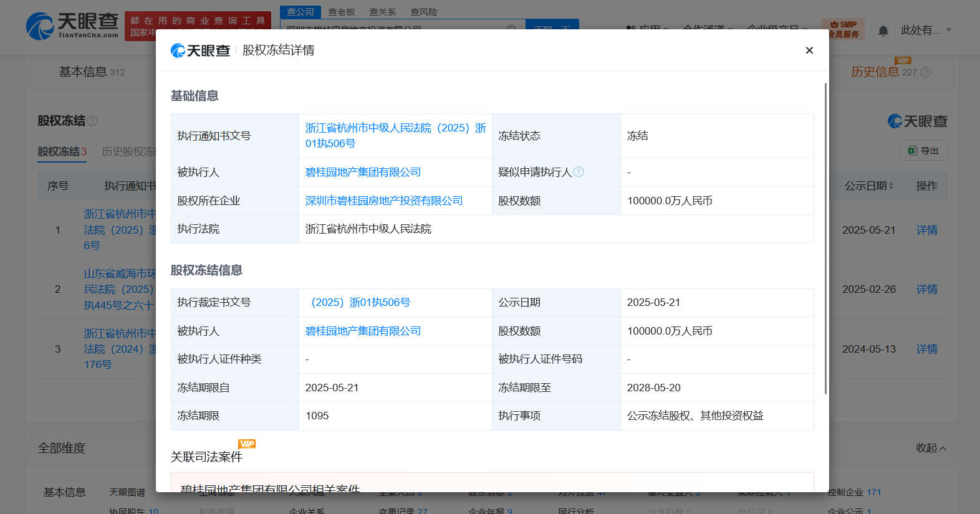This screenshot has height=514, width=980.
Task: Open 详情 for the 2024-05-13 row
Action: point(927,349)
